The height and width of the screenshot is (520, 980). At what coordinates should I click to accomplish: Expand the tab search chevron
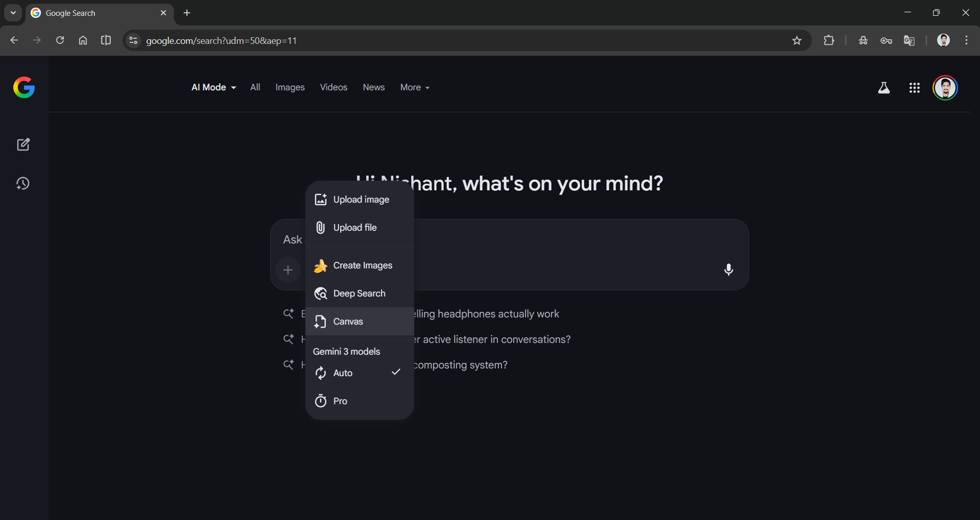(x=12, y=13)
